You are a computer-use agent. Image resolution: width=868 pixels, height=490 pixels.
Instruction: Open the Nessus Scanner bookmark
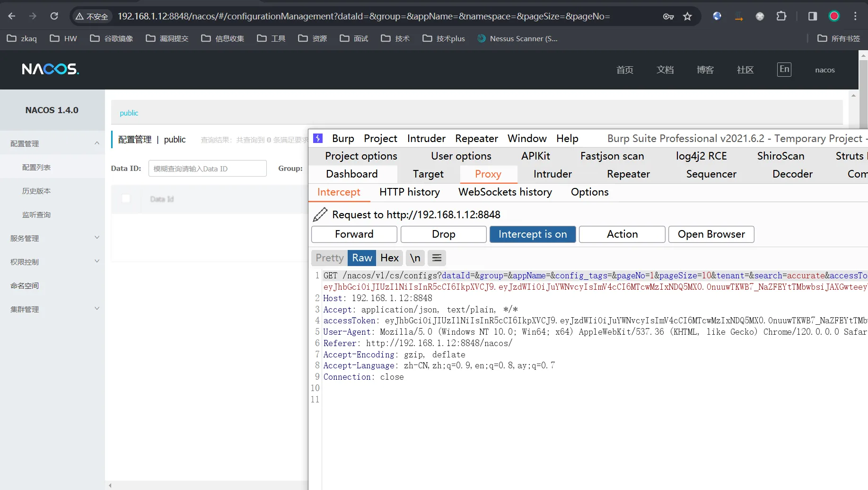517,38
